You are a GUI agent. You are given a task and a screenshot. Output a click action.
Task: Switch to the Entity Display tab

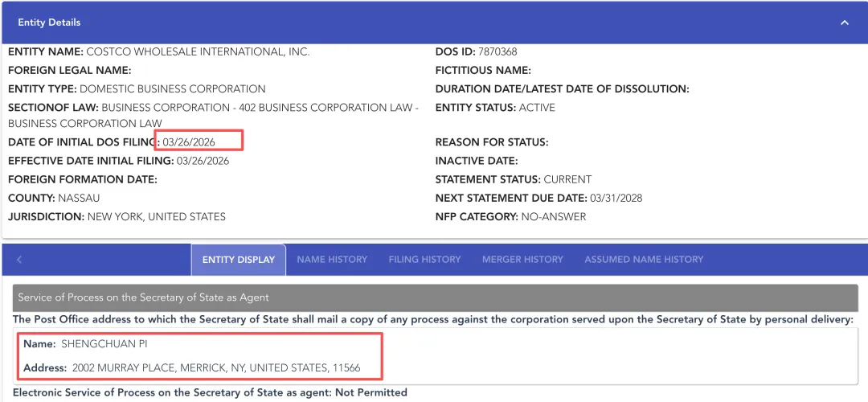(238, 260)
